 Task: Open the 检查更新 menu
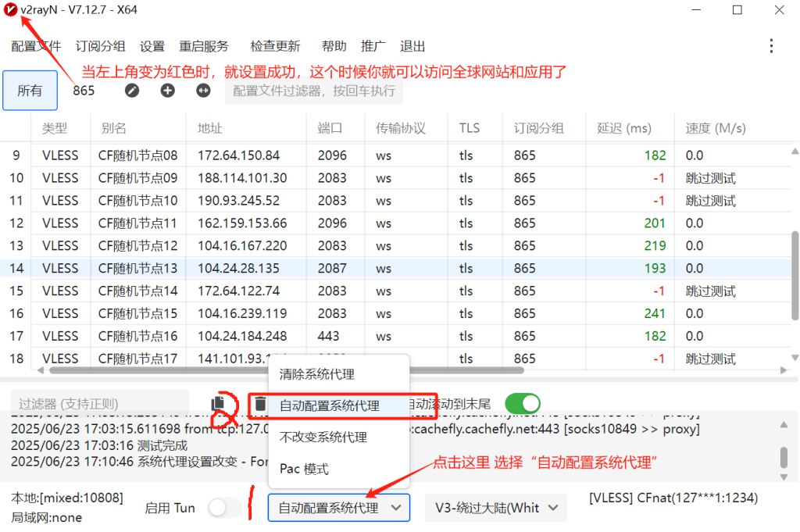coord(275,46)
